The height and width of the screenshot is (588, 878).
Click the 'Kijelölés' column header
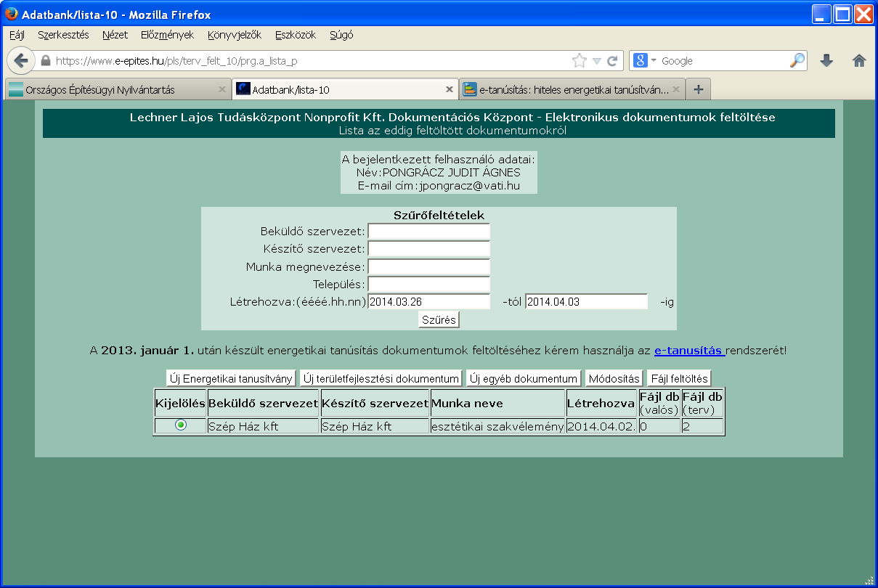pyautogui.click(x=180, y=403)
